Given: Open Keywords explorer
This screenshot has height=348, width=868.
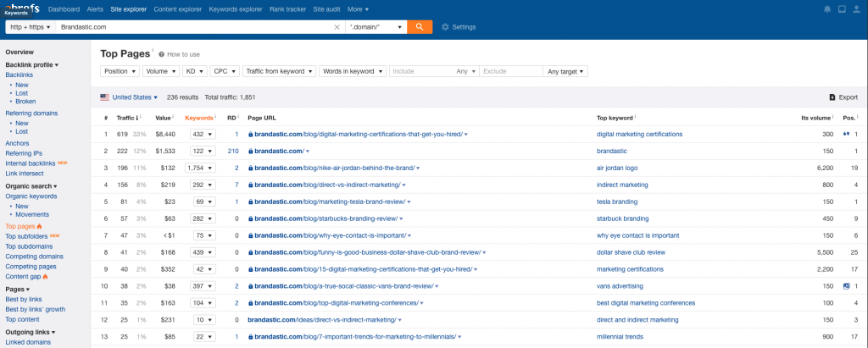Looking at the screenshot, I should 236,8.
